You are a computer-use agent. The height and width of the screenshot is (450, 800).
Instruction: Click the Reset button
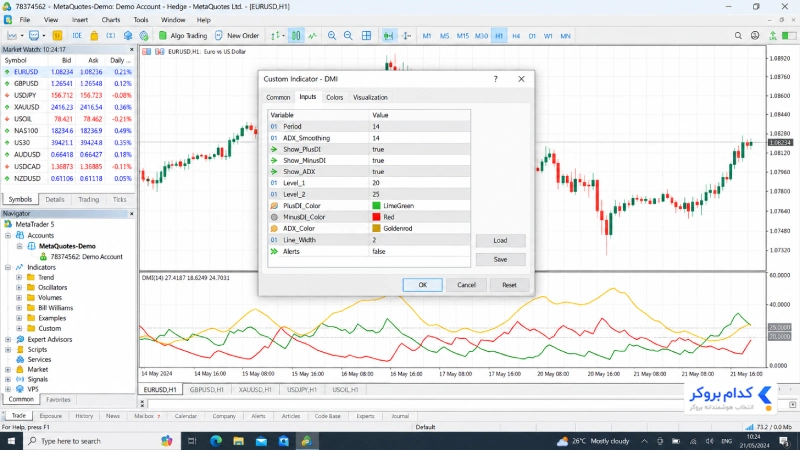509,285
